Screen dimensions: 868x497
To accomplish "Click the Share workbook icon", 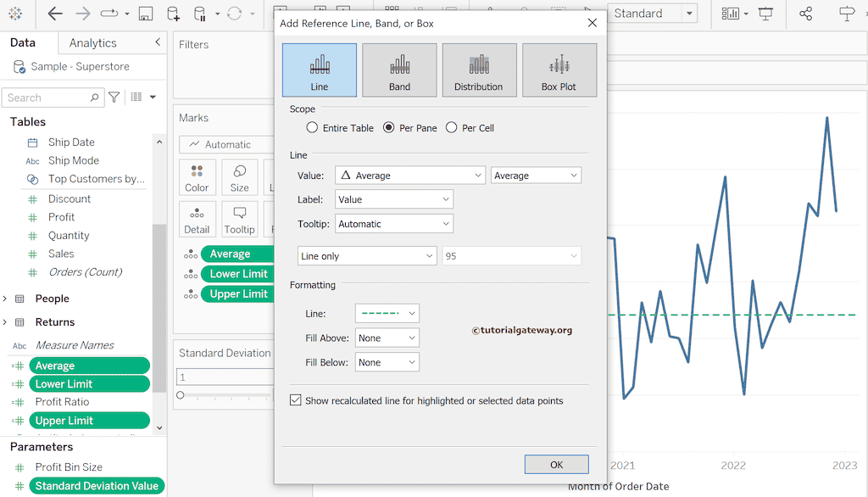I will pos(805,14).
